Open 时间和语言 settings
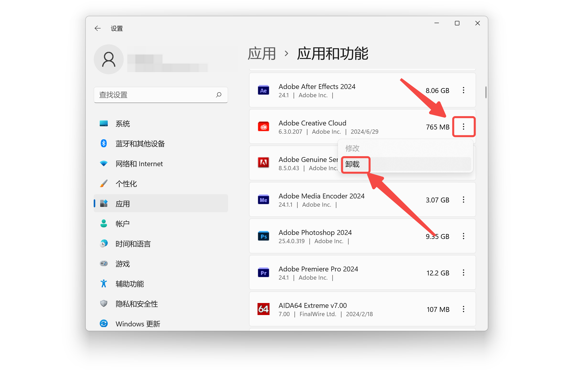570x392 pixels. pos(161,244)
